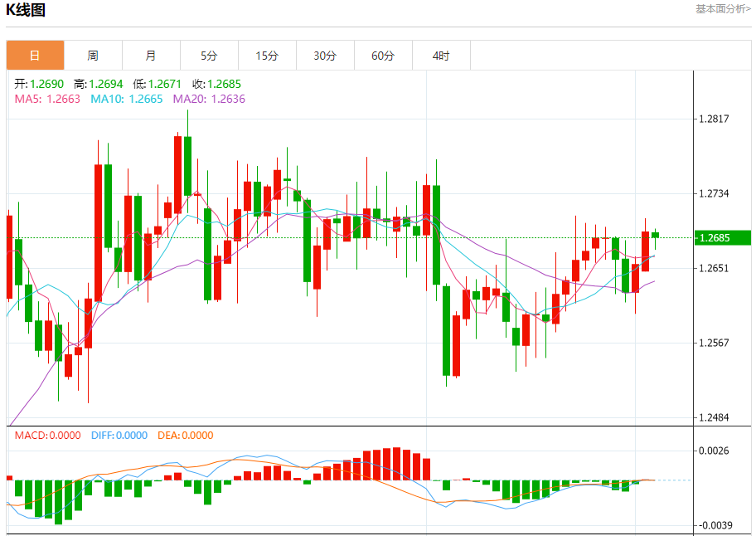Image resolution: width=756 pixels, height=536 pixels.
Task: Select the 日 daily chart tab
Action: tap(35, 56)
